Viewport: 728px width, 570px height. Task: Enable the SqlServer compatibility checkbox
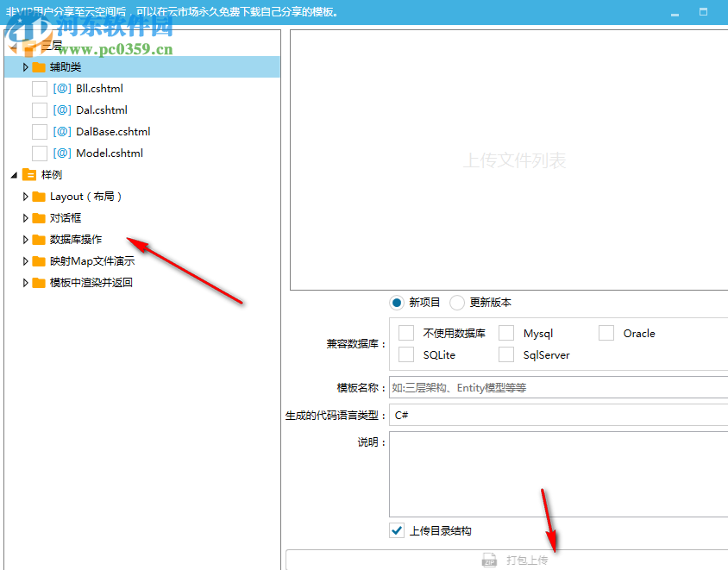point(506,354)
